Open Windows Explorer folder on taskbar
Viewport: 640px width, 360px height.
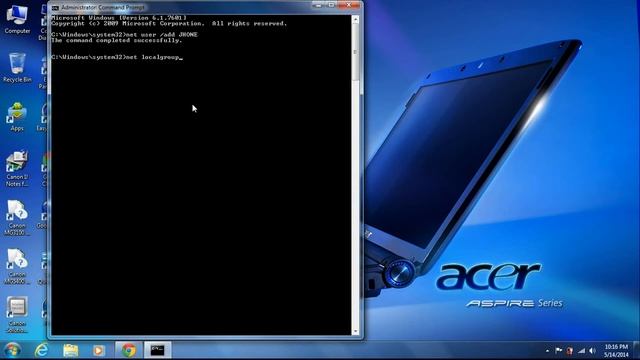pos(70,350)
